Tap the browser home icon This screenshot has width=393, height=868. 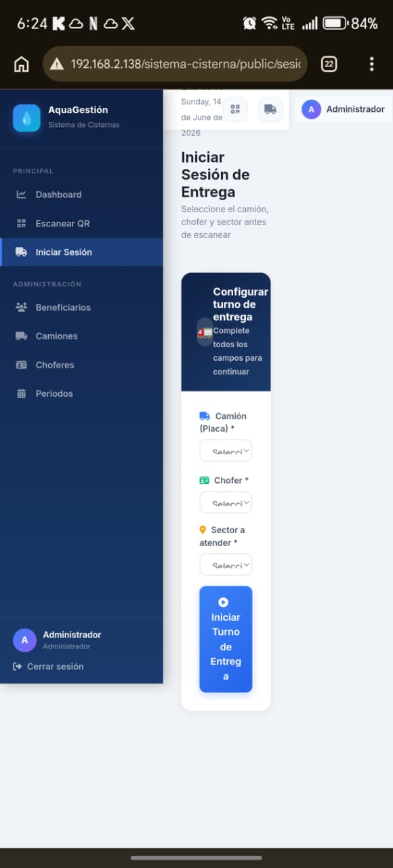click(x=22, y=64)
